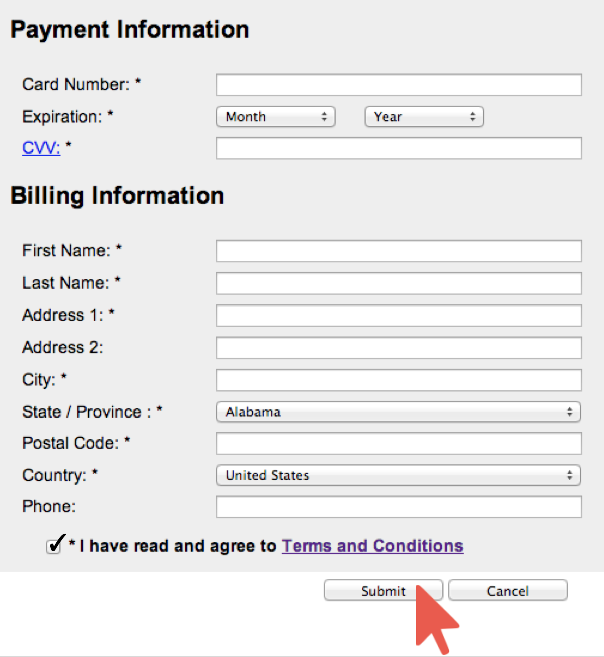Screen dimensions: 604x657
Task: Click the Cancel button
Action: point(508,590)
